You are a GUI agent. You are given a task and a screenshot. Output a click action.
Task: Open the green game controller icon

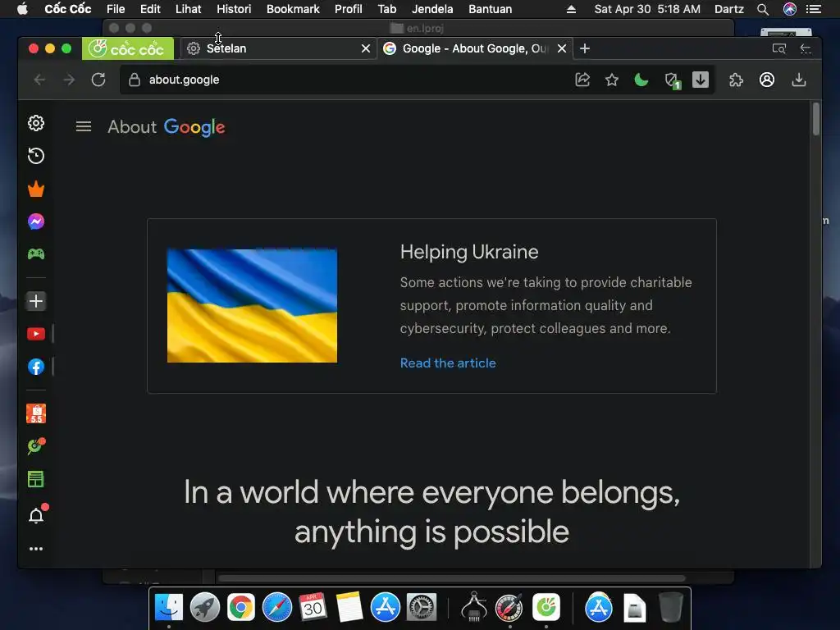pos(36,254)
